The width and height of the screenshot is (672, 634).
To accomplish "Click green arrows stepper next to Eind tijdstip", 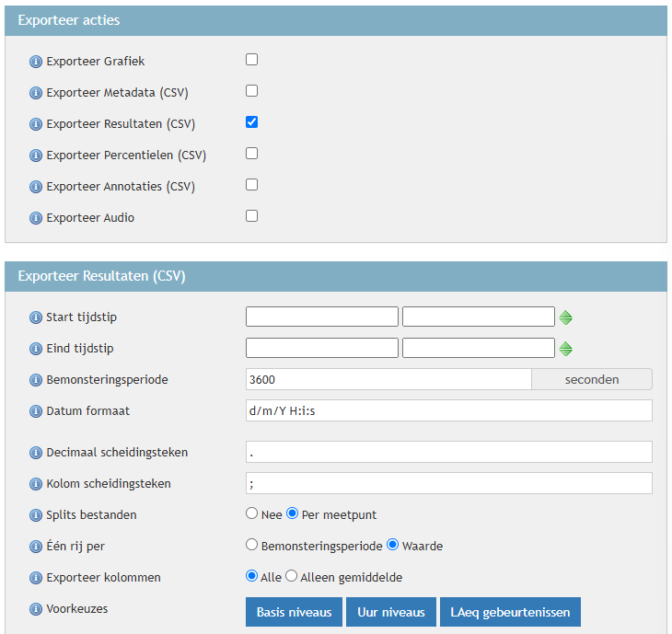I will click(566, 349).
